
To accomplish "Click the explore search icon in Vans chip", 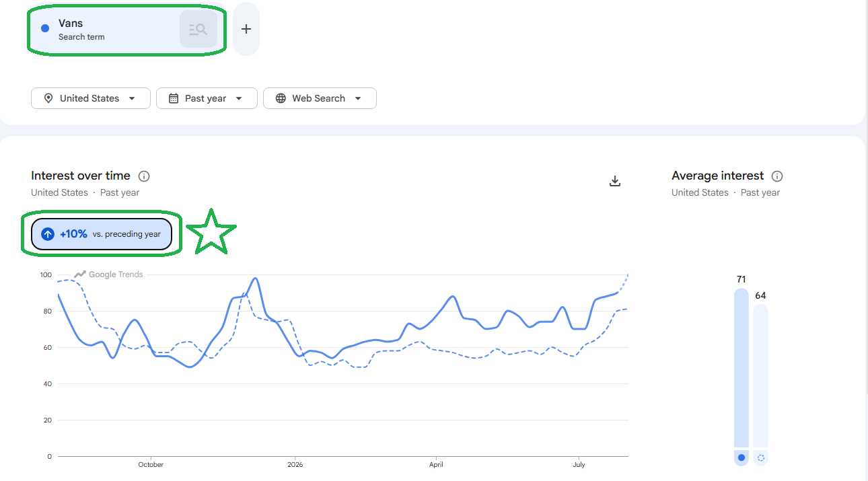I will click(x=198, y=30).
